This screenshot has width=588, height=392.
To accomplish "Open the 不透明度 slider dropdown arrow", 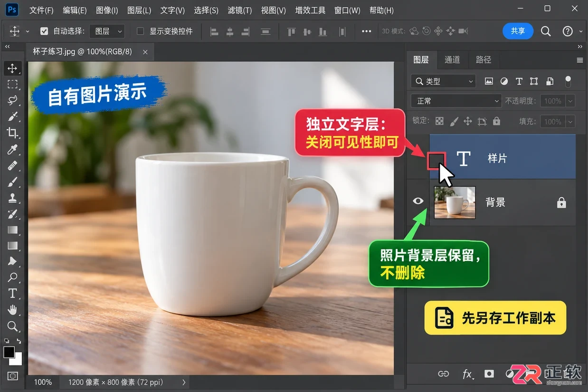I will 570,101.
